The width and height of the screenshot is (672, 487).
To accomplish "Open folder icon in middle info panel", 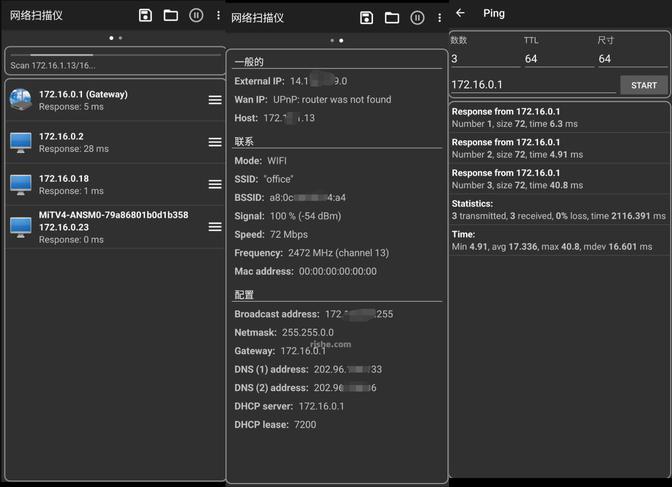I will pyautogui.click(x=392, y=17).
